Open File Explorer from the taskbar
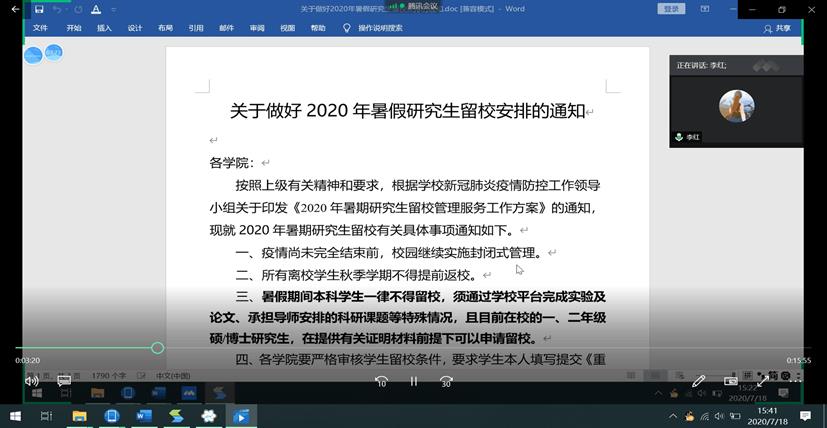827x428 pixels. coord(79,416)
